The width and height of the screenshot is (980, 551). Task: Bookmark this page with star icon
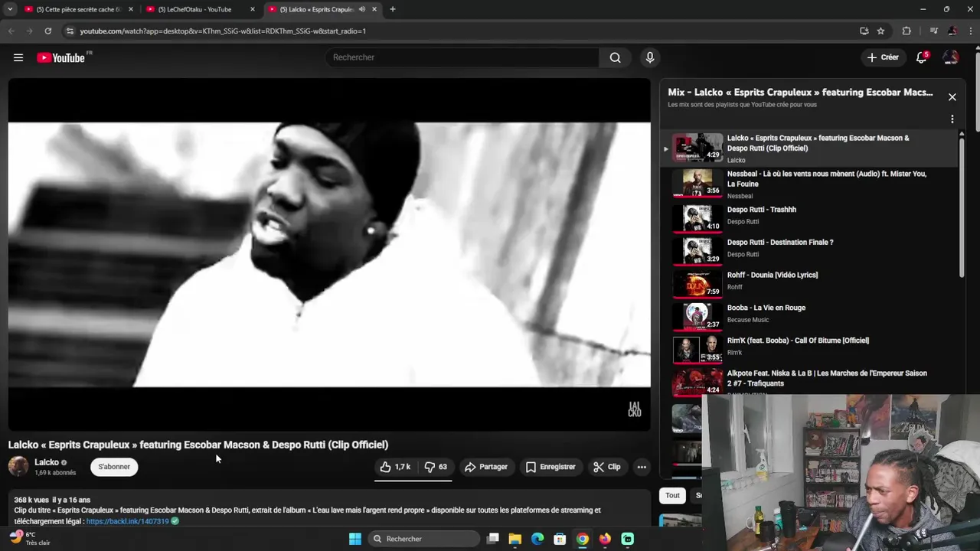coord(880,31)
